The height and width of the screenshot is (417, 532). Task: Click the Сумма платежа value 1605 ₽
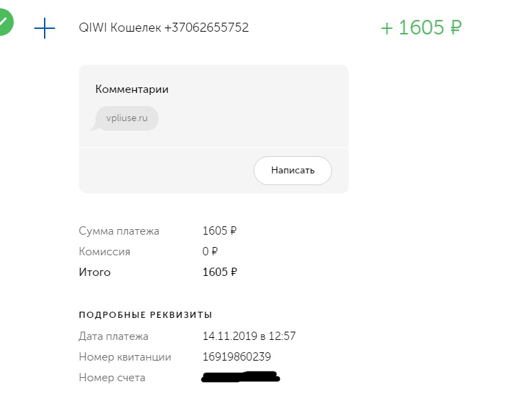click(x=219, y=231)
